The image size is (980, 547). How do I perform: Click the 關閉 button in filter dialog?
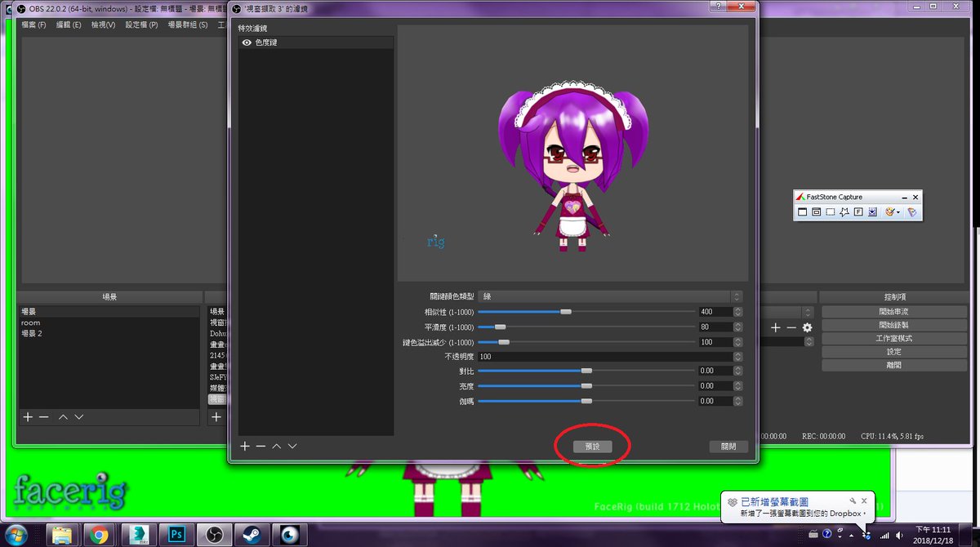tap(728, 447)
